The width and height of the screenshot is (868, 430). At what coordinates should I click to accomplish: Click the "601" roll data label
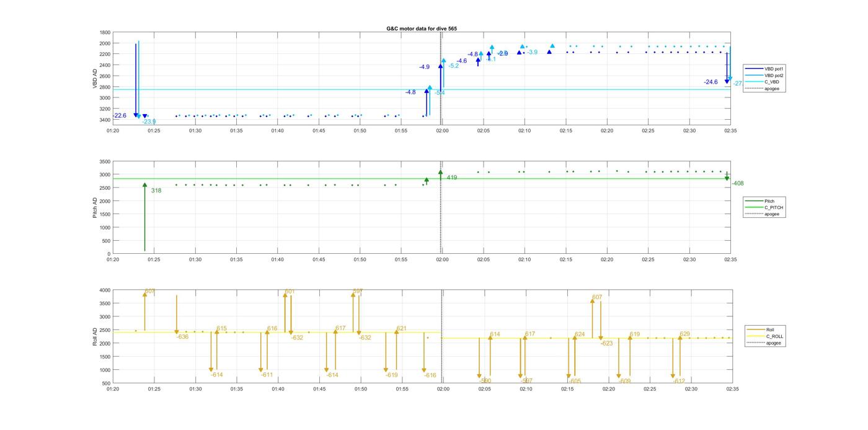290,292
